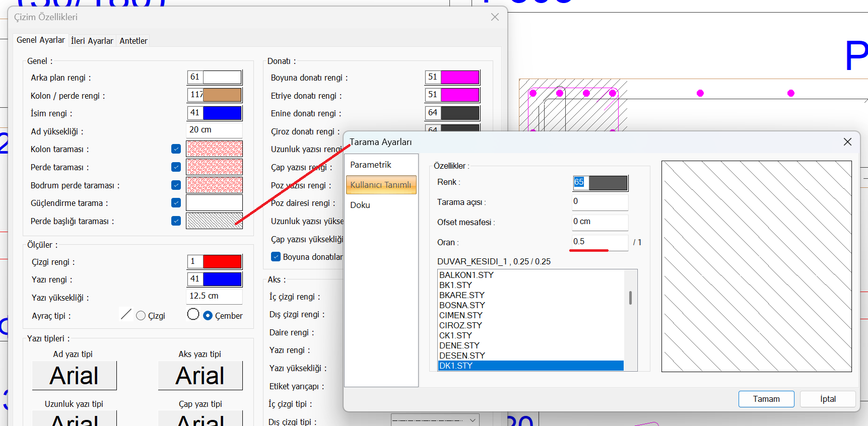Toggle the Boyuna donatılar checkbox
The image size is (868, 426).
tap(276, 257)
